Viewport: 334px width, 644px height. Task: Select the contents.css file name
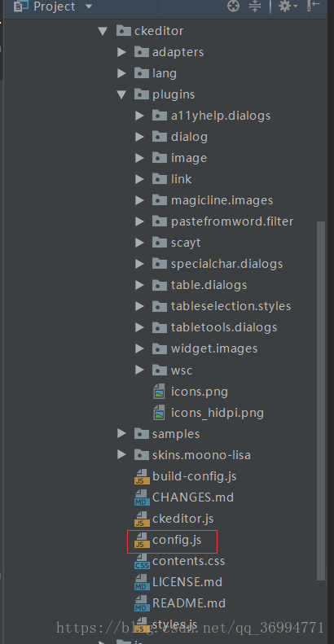[x=188, y=561]
